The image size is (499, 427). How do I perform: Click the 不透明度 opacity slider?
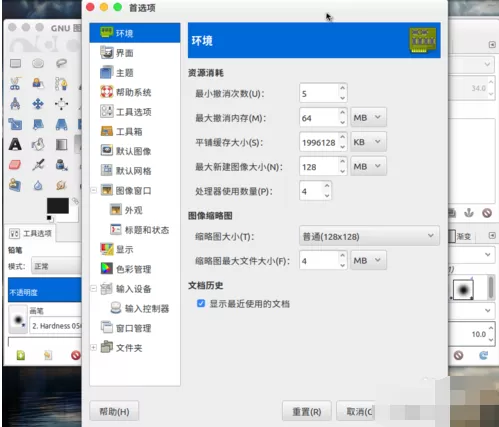tap(44, 290)
